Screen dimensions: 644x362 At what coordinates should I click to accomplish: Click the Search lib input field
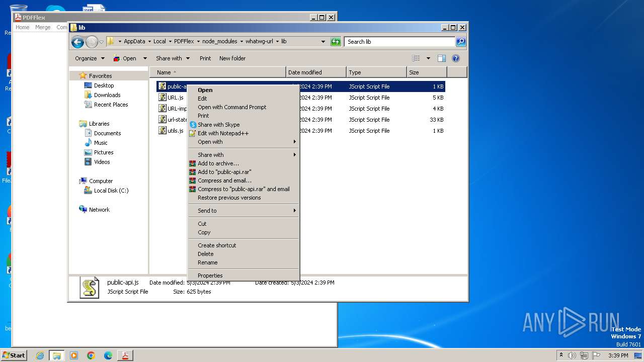400,42
